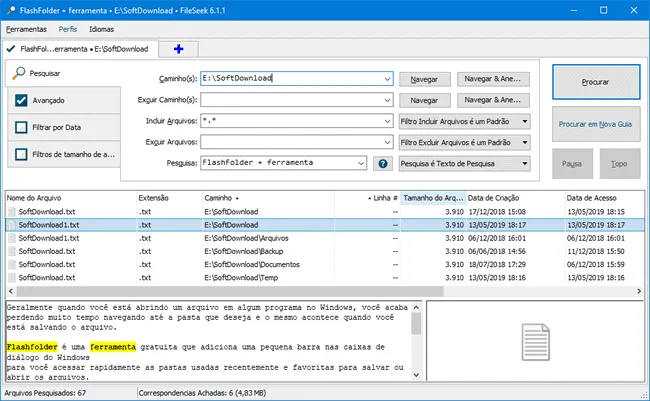Enable Filtros de tamanho de arquivo checkbox

21,154
